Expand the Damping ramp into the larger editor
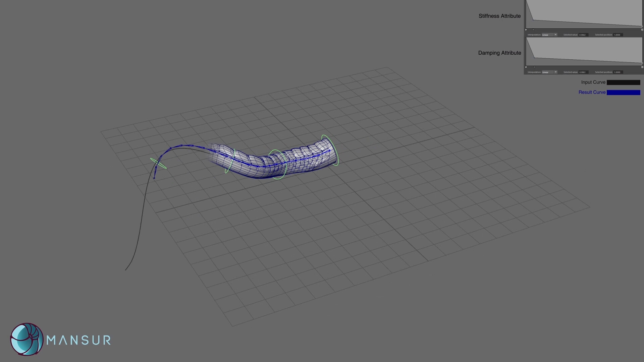Viewport: 644px width, 362px height. (642, 67)
